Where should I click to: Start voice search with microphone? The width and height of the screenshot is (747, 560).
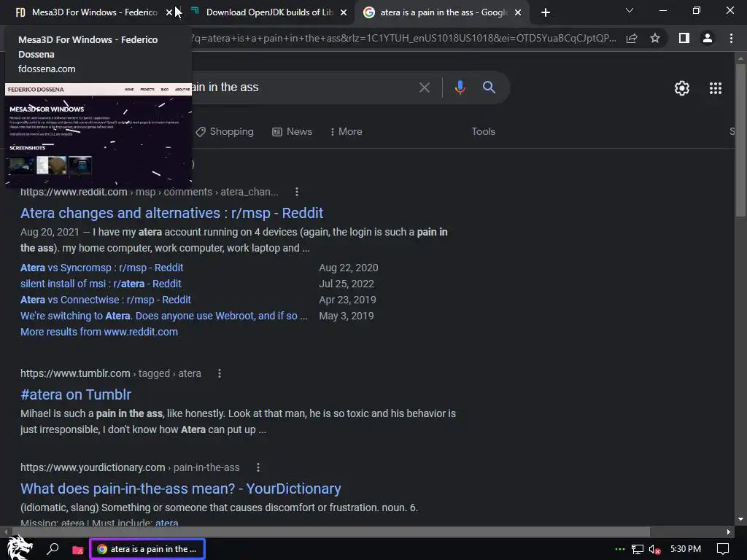(x=460, y=87)
